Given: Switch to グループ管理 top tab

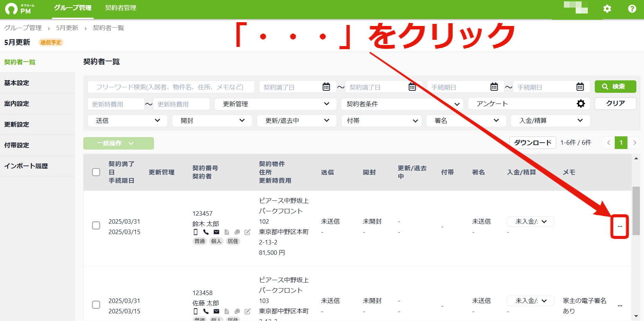Looking at the screenshot, I should coord(73,8).
